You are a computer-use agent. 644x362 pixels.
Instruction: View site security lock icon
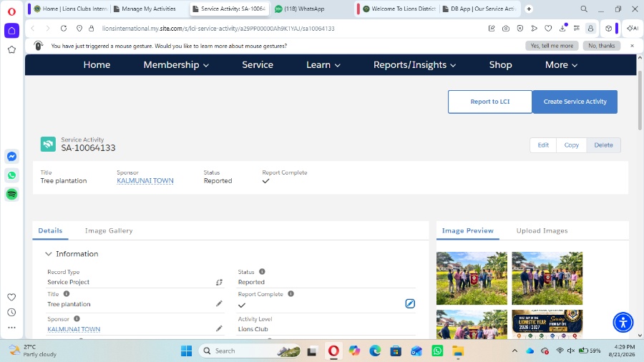tap(91, 29)
